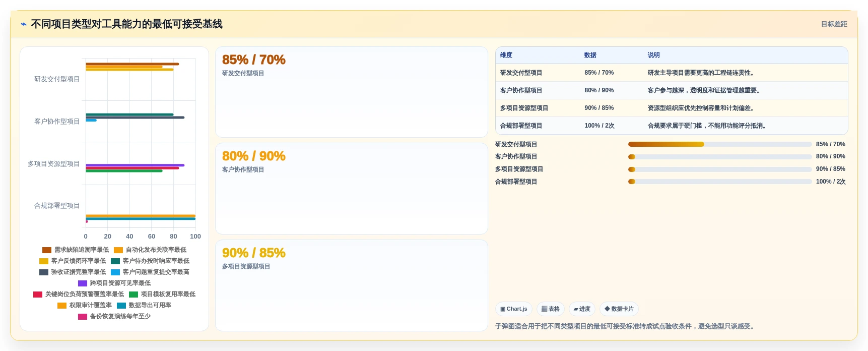Click the purple 跨项目资源可见率 chart bar

(135, 165)
